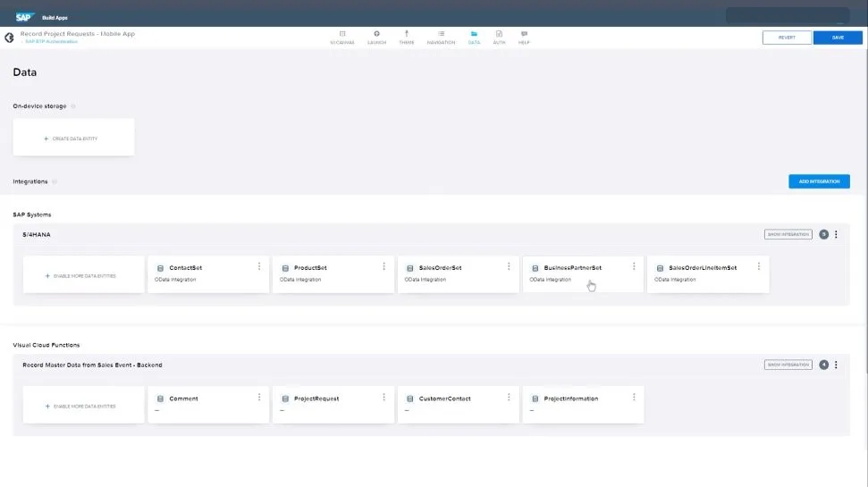
Task: Click the app title Record Project Requests
Action: [78, 34]
